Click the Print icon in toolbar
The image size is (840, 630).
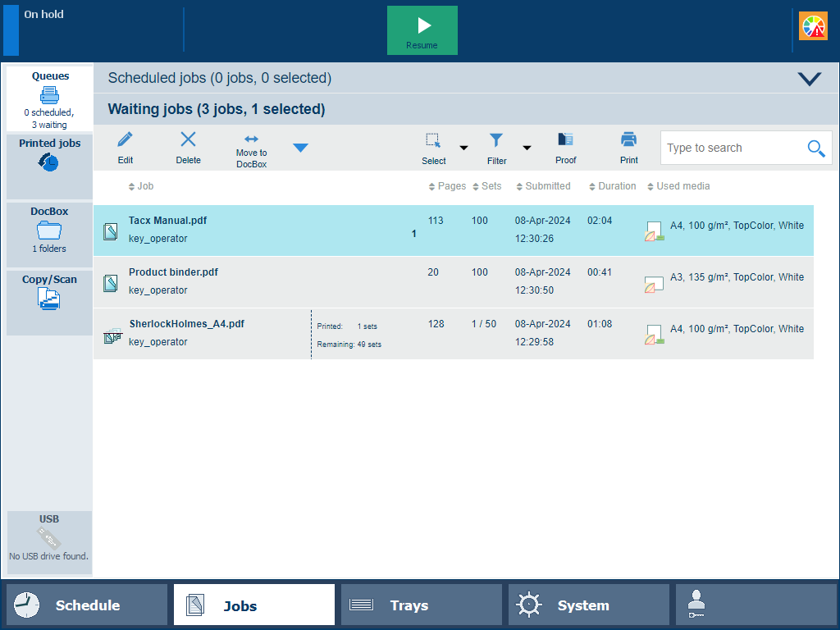point(628,140)
